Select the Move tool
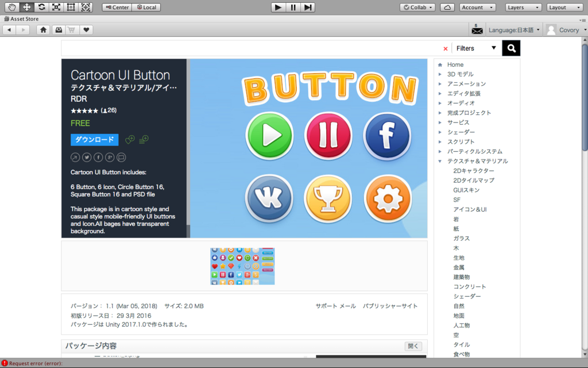 click(26, 7)
